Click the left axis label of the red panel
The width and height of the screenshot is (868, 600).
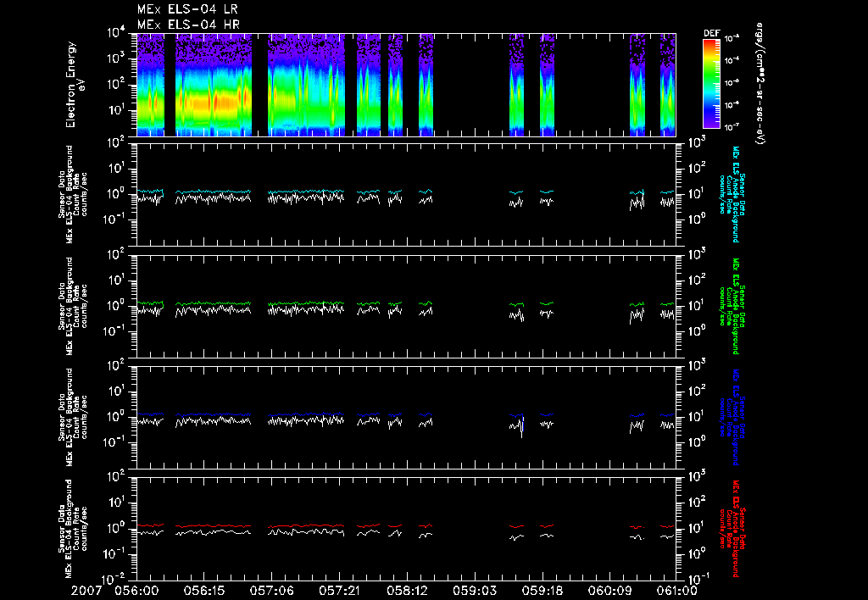click(73, 529)
